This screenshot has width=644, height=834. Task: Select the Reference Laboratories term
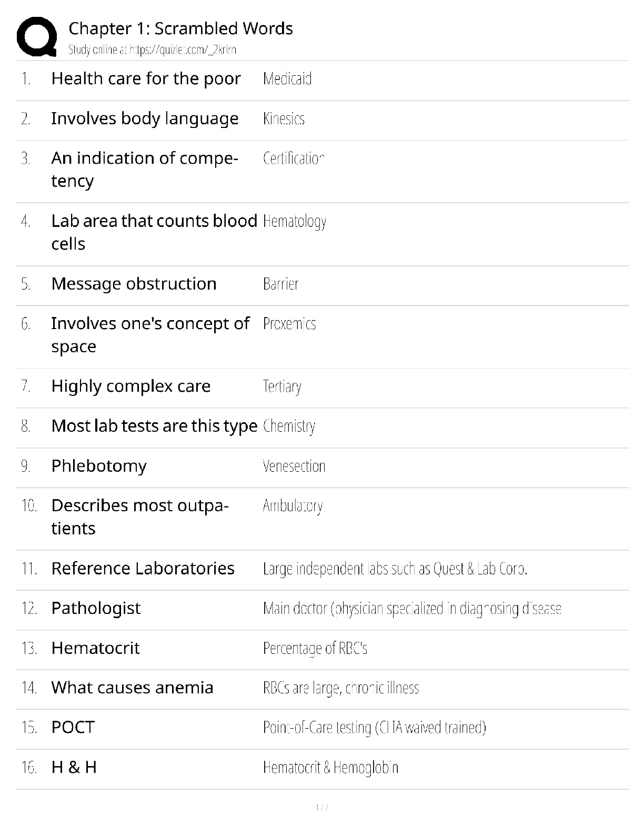[x=143, y=569]
